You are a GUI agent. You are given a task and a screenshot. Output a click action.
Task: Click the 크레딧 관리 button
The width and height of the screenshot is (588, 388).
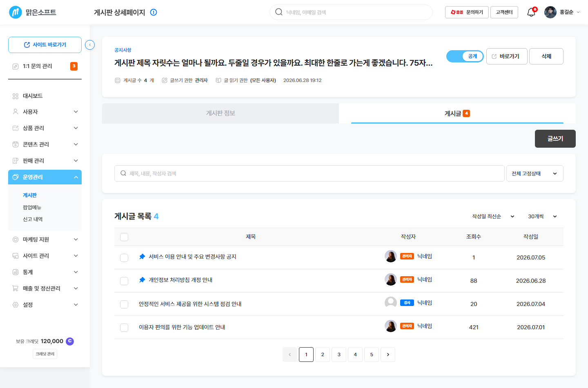[45, 354]
